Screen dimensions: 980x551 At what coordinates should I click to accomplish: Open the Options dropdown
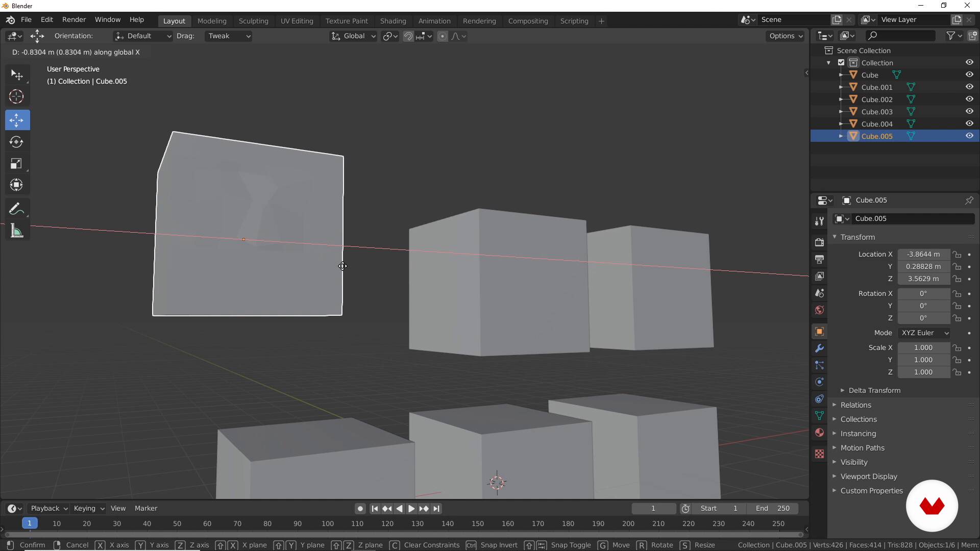coord(786,36)
